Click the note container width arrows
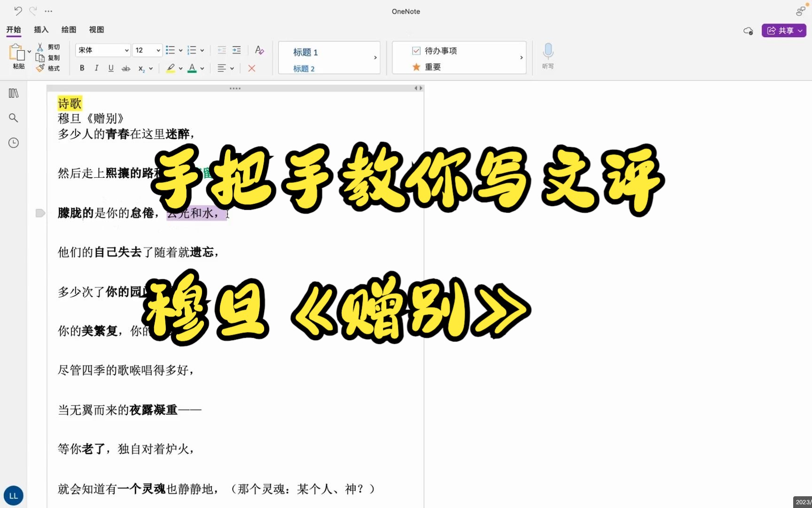 [418, 88]
